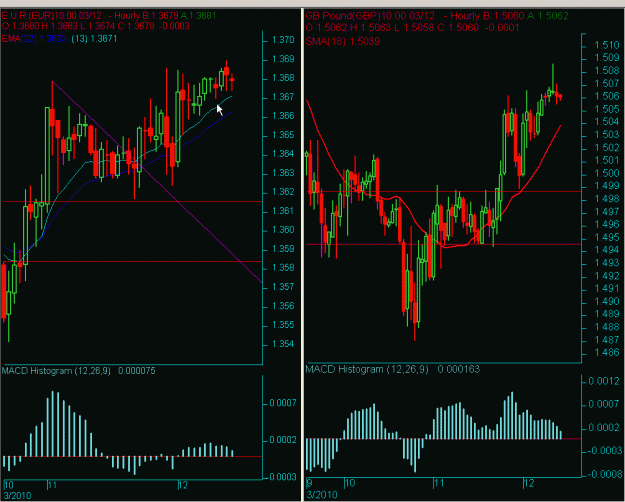Image resolution: width=625 pixels, height=502 pixels.
Task: Click 0.0012 on the GBP MACD axis
Action: pos(604,381)
